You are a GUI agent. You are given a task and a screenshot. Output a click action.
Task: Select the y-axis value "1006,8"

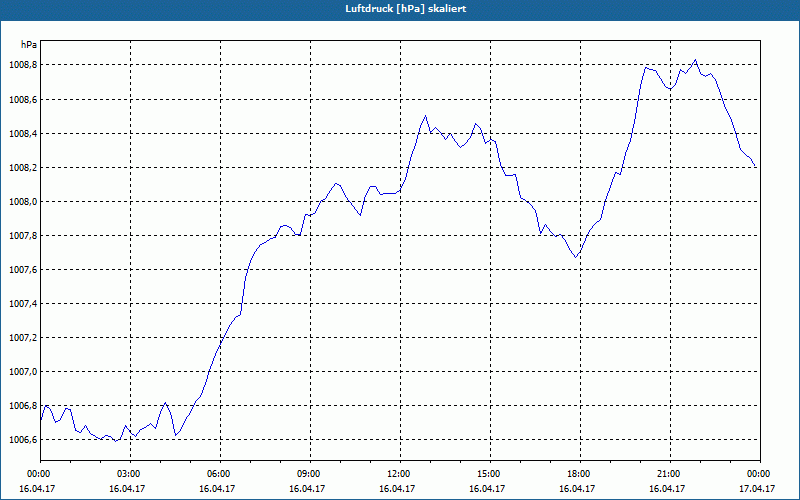tap(22, 406)
